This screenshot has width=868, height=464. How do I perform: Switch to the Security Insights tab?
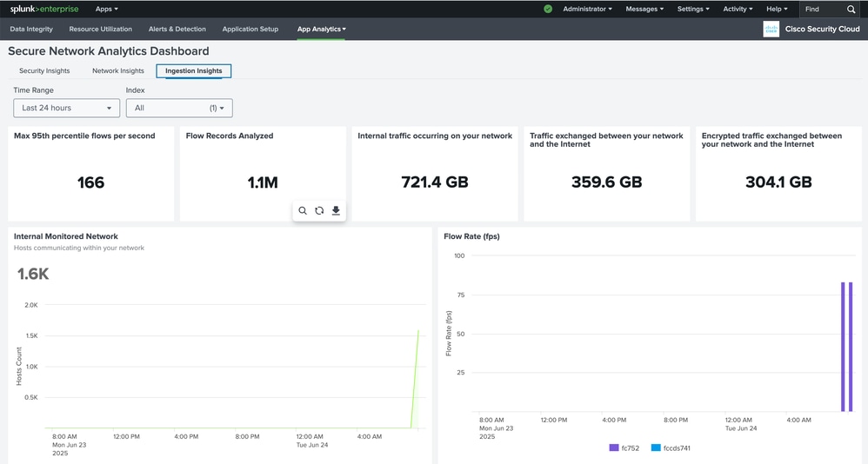pos(44,70)
